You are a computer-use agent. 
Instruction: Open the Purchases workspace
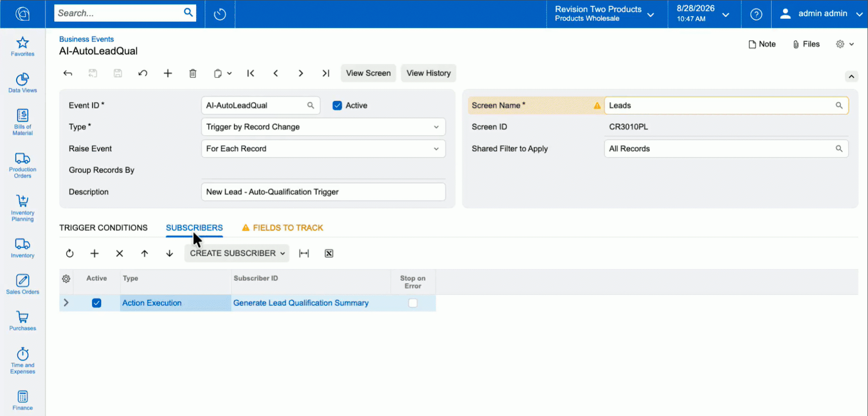(x=22, y=321)
